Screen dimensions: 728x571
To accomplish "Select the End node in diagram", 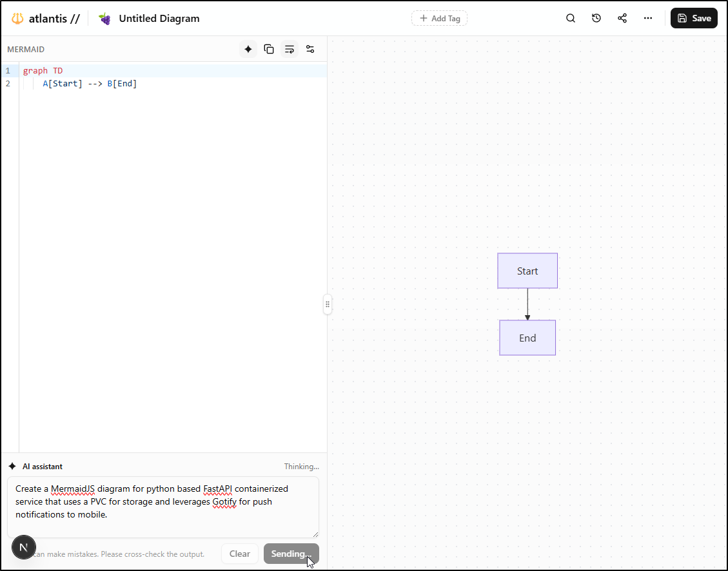I will point(527,338).
